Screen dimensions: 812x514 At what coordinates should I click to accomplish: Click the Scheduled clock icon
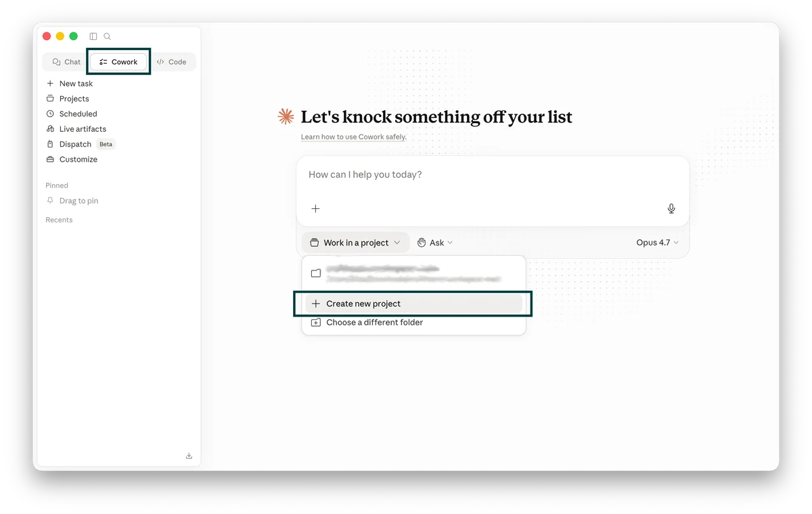click(x=50, y=114)
